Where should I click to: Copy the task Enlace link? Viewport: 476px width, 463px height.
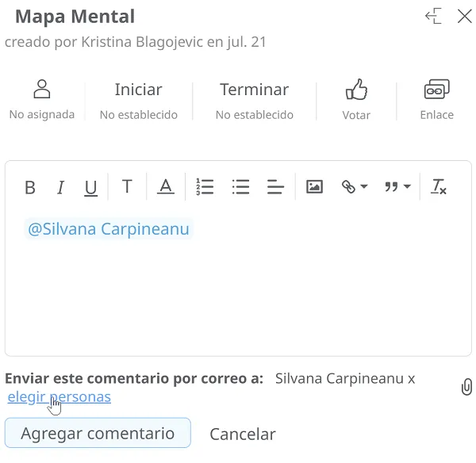point(437,100)
